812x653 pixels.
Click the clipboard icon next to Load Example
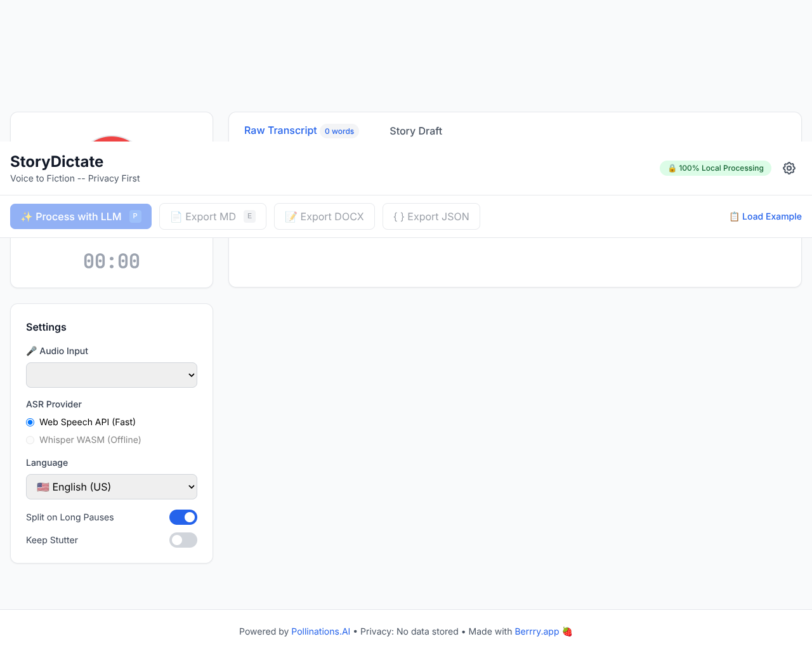point(734,216)
